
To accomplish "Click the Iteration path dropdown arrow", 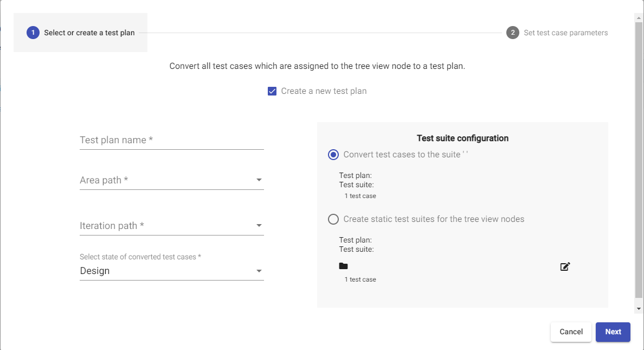I will 259,226.
